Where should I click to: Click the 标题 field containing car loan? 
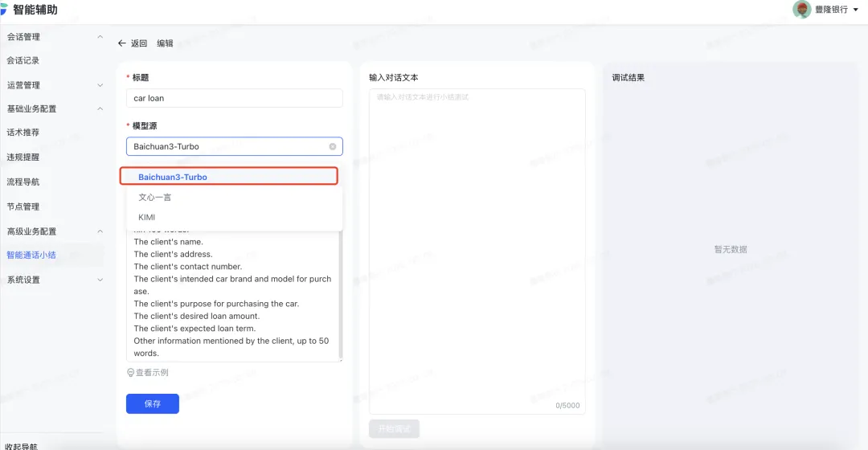(x=234, y=98)
